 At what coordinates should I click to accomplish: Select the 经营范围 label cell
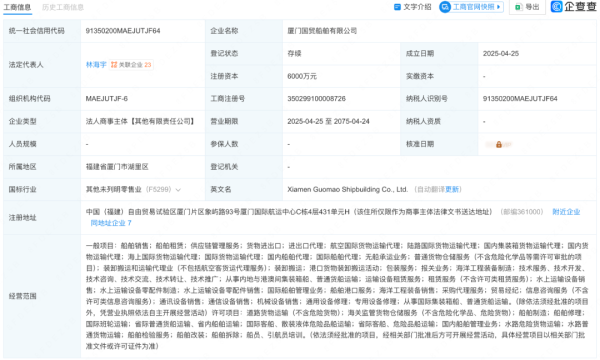coord(42,296)
